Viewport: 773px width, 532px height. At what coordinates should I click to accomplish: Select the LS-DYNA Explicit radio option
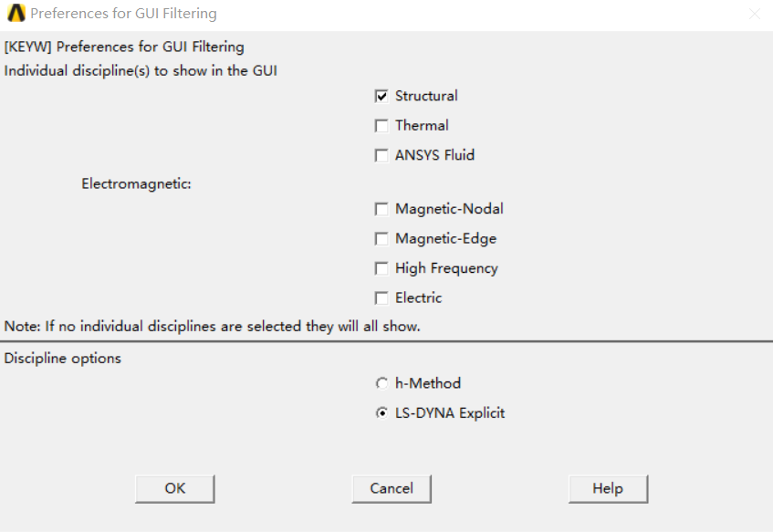click(x=381, y=413)
